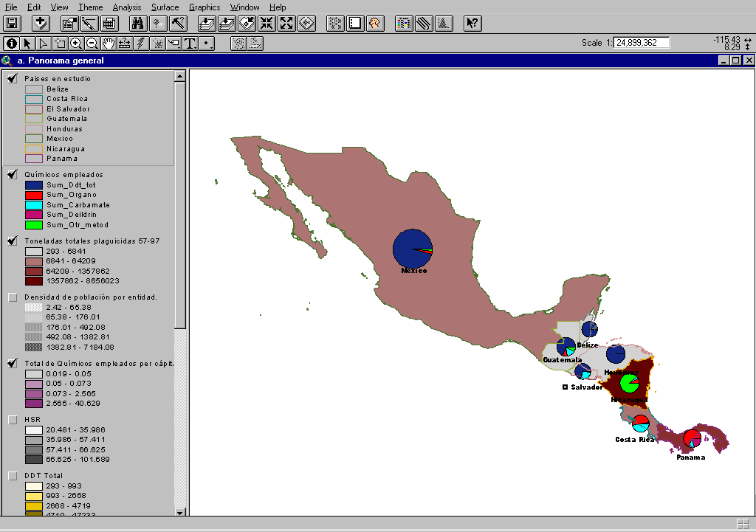Open the Draw Point tool dropdown
This screenshot has height=532, width=756.
tap(207, 44)
